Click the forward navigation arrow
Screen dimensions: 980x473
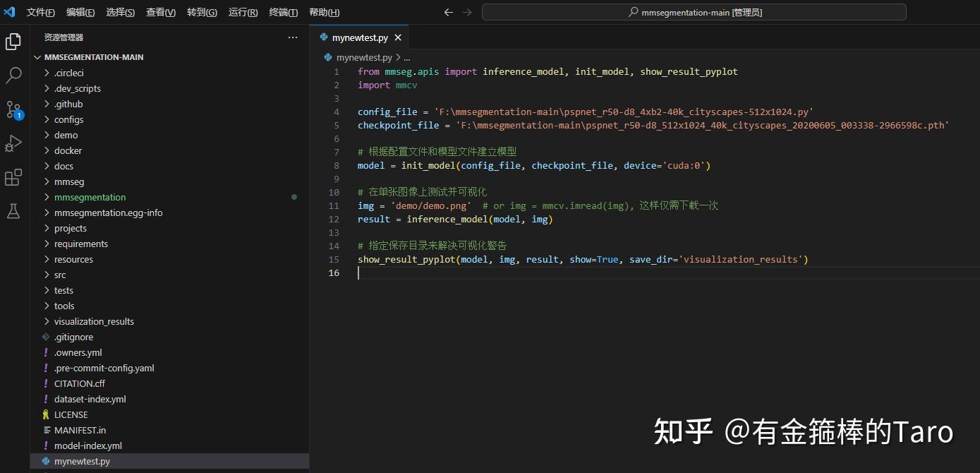(x=468, y=12)
